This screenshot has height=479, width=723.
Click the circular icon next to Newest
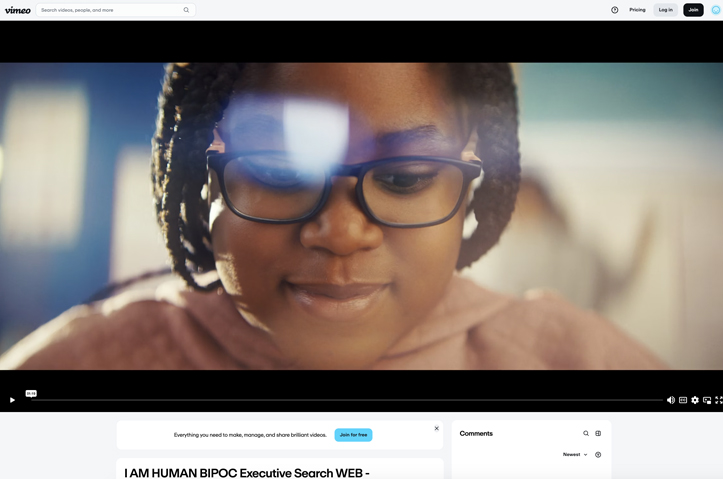[598, 455]
